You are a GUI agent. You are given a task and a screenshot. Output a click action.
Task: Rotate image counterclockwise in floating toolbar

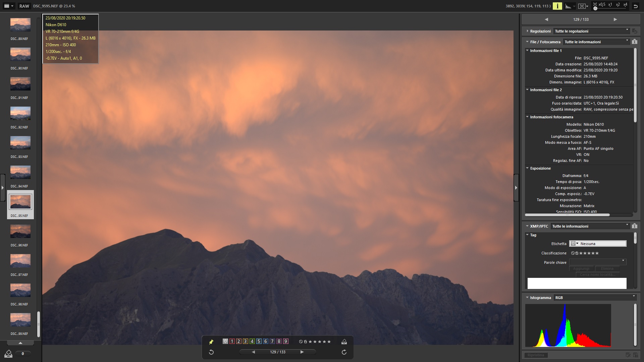(x=211, y=352)
